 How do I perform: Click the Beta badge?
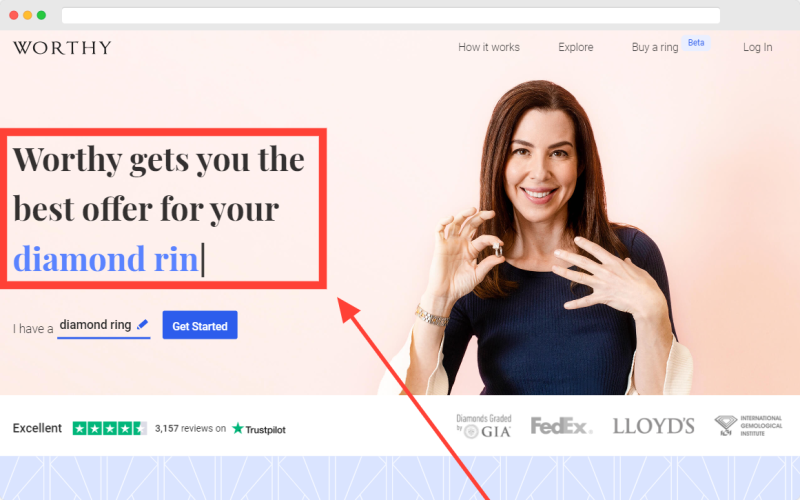pyautogui.click(x=696, y=43)
